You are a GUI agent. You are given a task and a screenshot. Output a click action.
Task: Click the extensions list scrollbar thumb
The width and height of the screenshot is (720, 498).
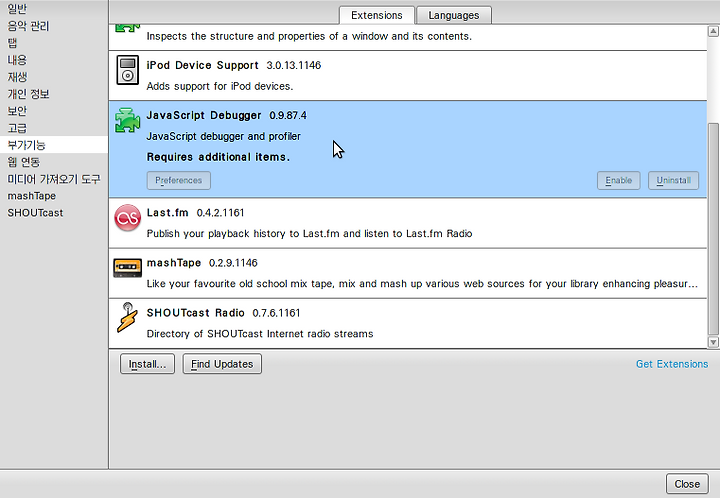coord(713,229)
